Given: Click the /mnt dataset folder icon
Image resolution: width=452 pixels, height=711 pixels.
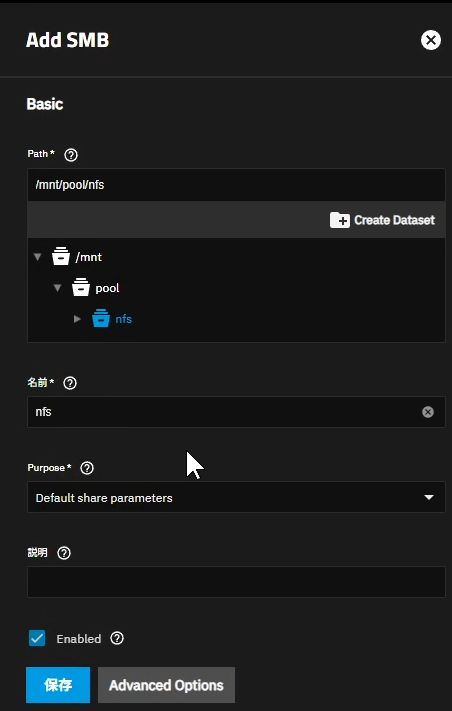Looking at the screenshot, I should (61, 257).
